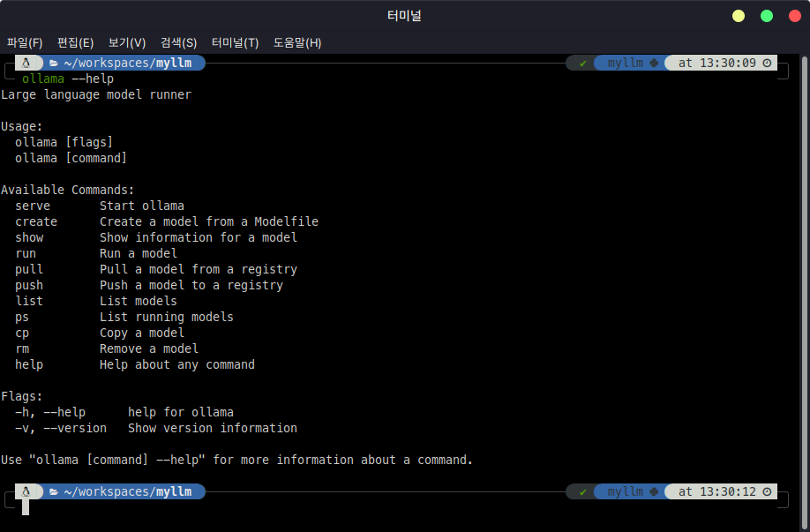
Task: Click the line 'ollama [command]'
Action: point(71,158)
